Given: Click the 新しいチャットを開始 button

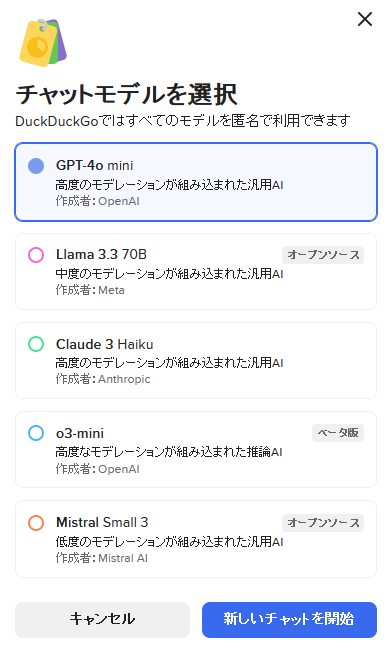Looking at the screenshot, I should coord(289,619).
